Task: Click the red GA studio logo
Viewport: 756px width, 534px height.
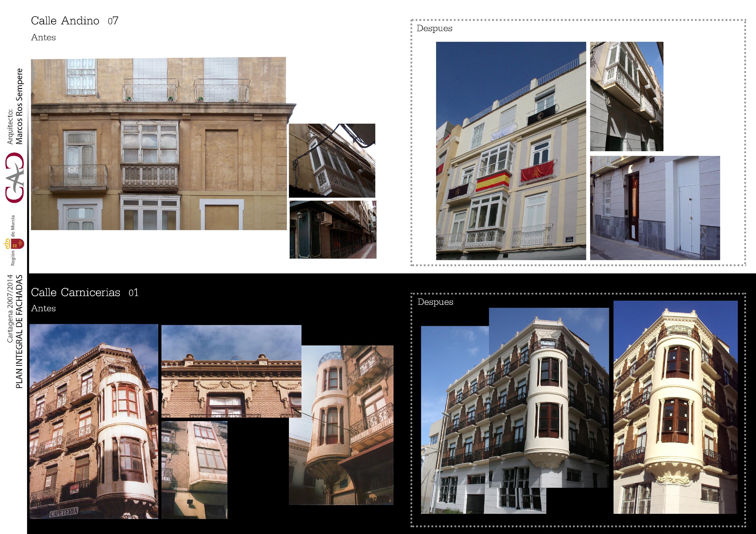Action: 15,178
